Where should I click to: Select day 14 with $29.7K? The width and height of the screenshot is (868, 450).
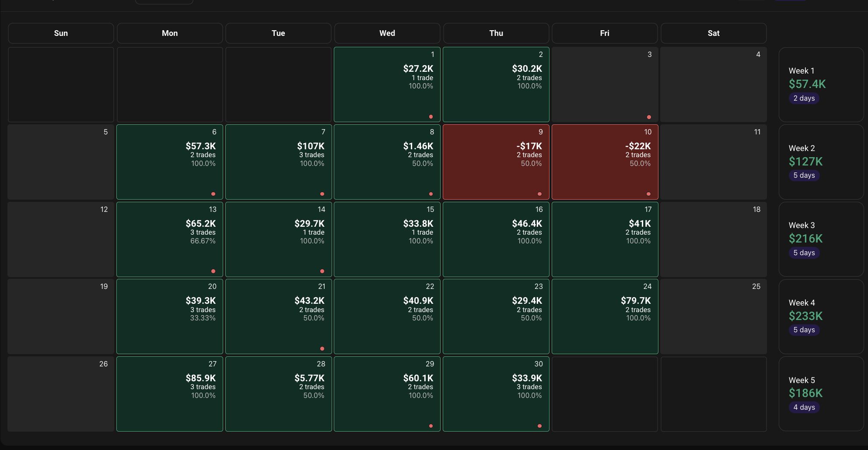tap(279, 239)
